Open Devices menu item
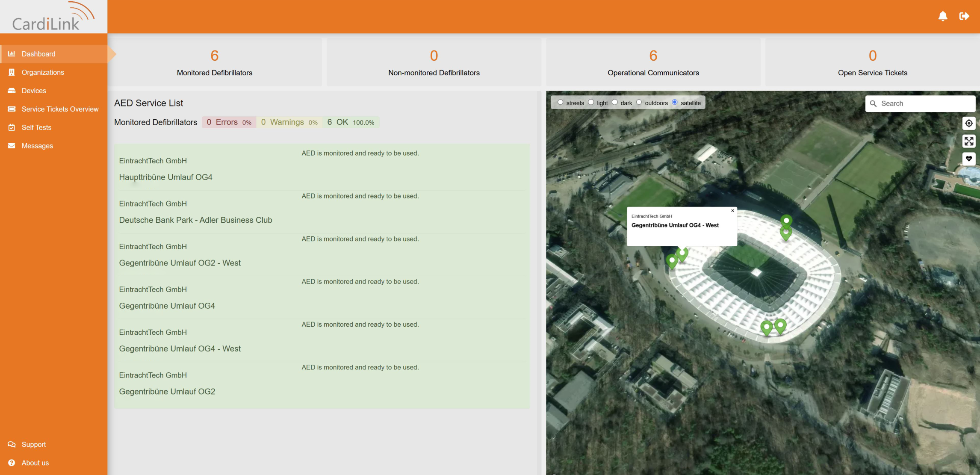The height and width of the screenshot is (475, 980). click(x=53, y=91)
